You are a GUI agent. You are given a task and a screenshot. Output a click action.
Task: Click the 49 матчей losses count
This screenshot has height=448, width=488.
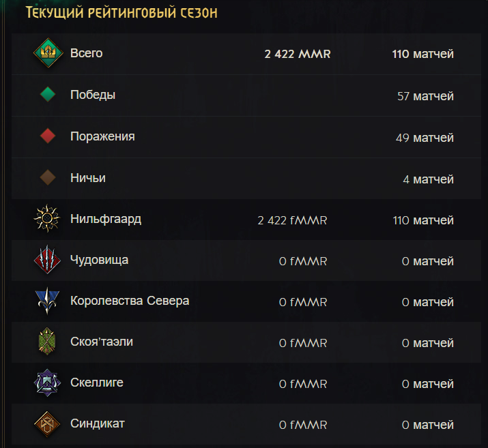click(425, 138)
